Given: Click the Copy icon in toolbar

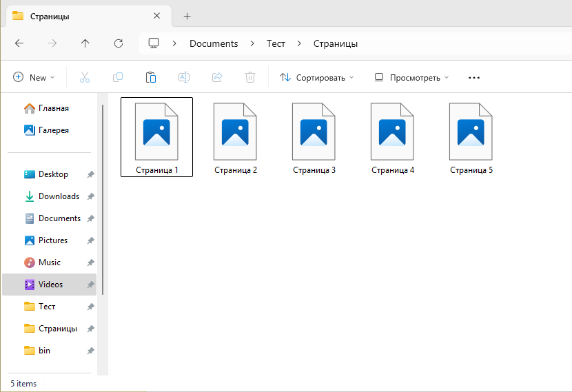Looking at the screenshot, I should point(118,77).
